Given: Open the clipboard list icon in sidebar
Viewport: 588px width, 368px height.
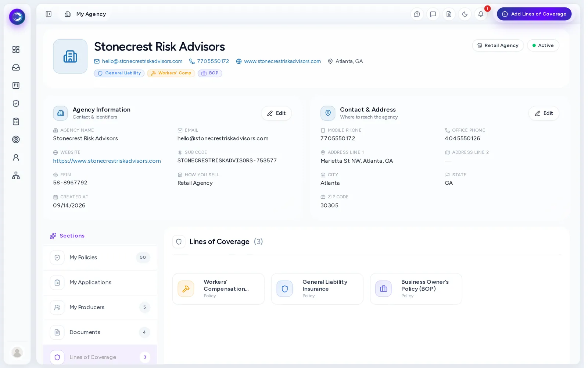Looking at the screenshot, I should pyautogui.click(x=16, y=121).
